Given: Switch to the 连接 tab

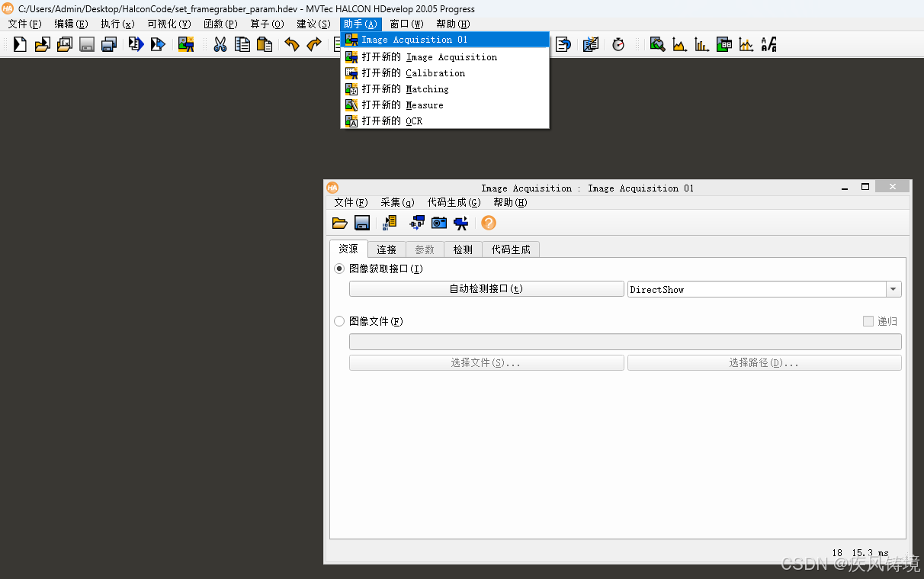Looking at the screenshot, I should 387,249.
